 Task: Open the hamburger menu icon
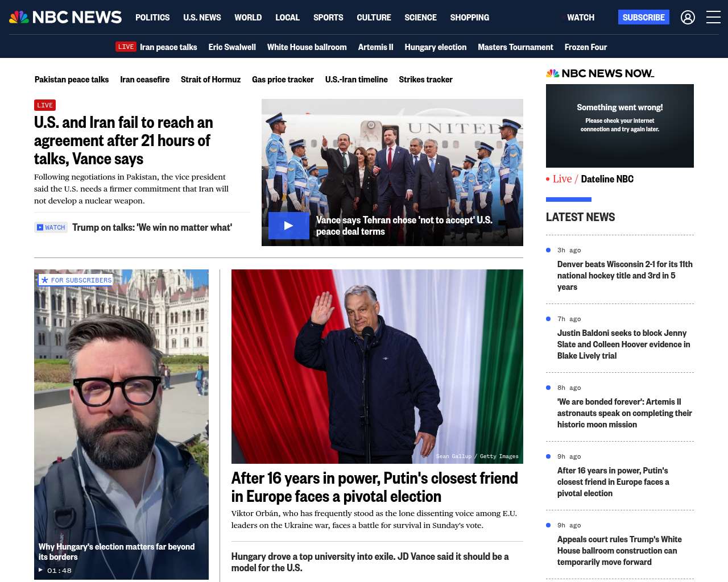click(713, 18)
